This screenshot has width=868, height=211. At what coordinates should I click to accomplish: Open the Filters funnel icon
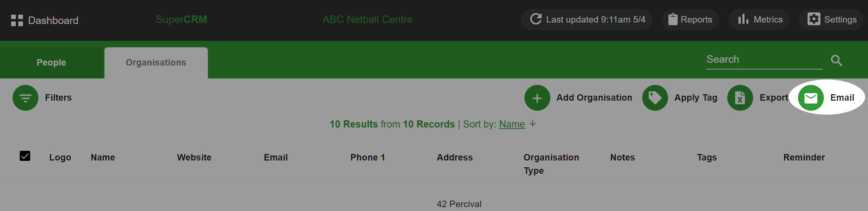[25, 98]
